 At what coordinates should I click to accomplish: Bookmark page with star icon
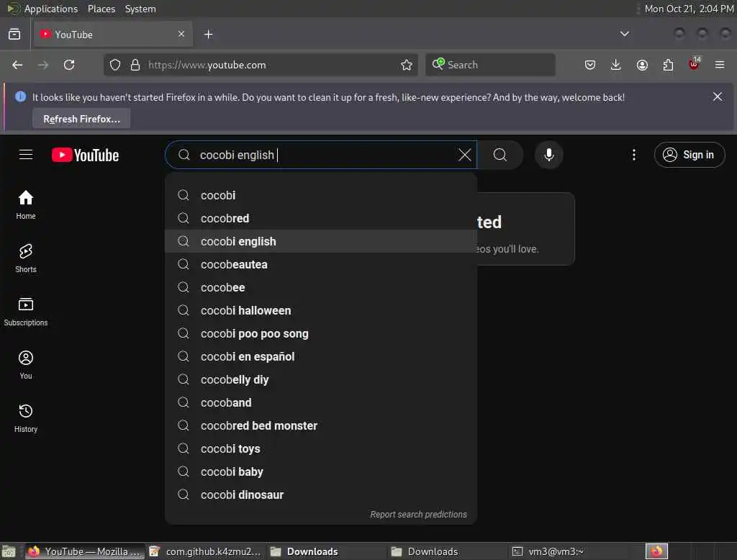coord(407,65)
